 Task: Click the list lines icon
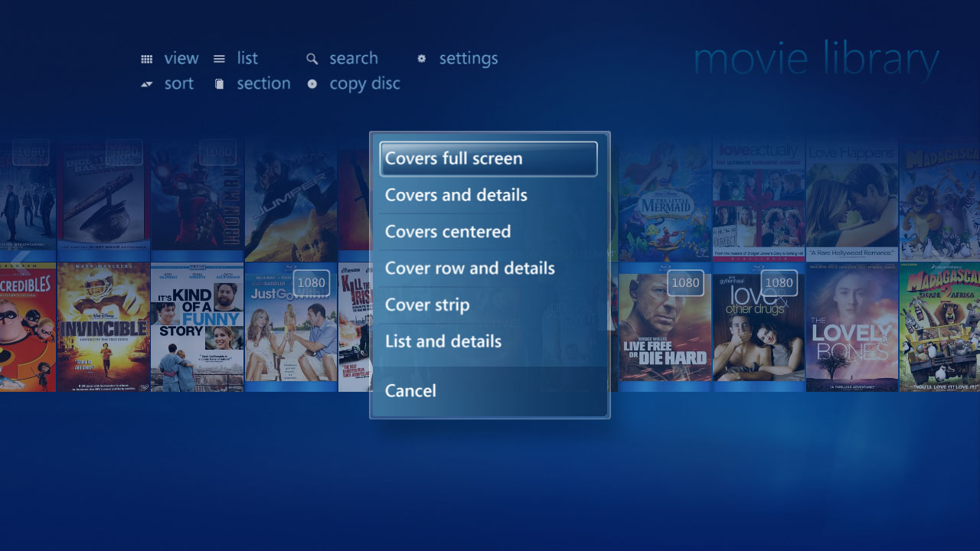click(x=219, y=59)
